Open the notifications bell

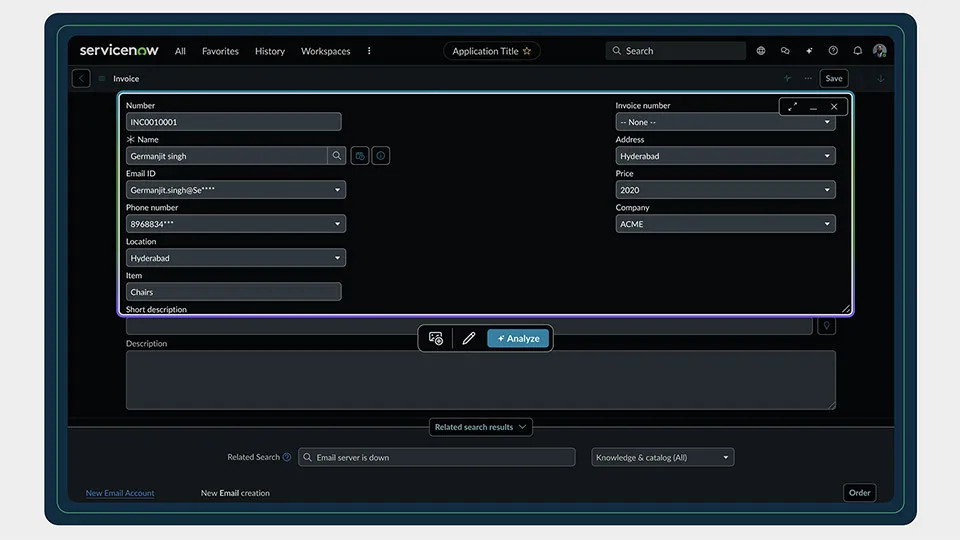857,51
